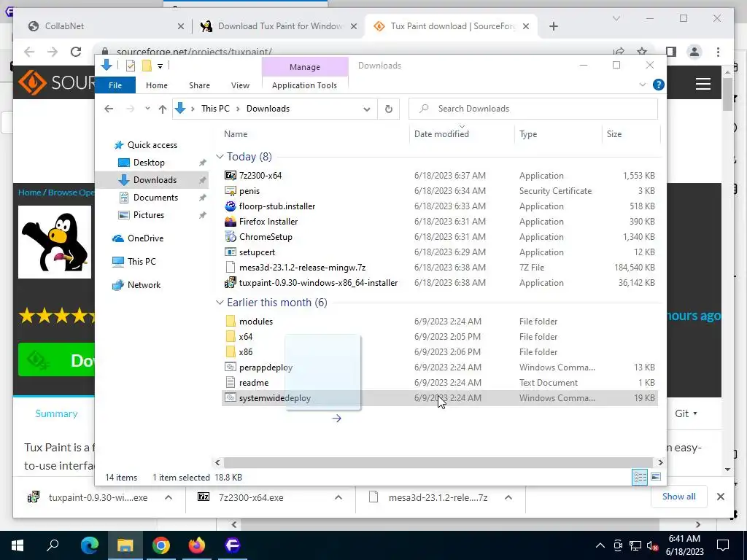Open the Home ribbon tab

click(x=157, y=85)
